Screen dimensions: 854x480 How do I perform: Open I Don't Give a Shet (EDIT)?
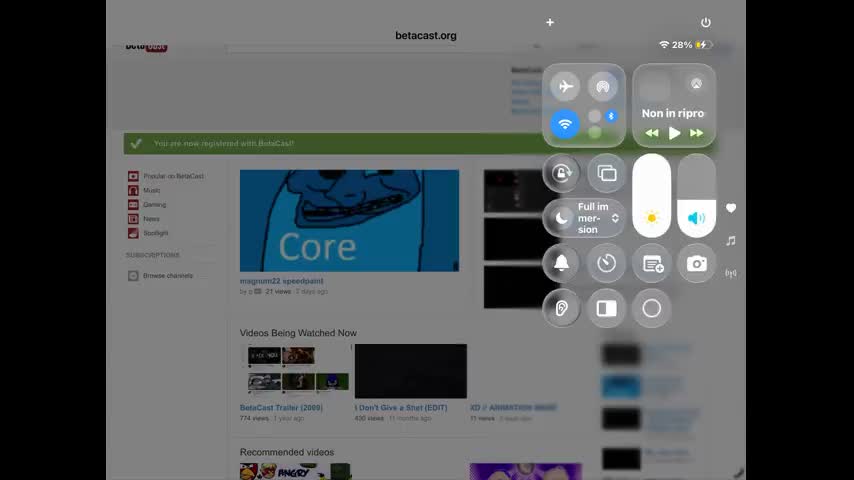401,408
